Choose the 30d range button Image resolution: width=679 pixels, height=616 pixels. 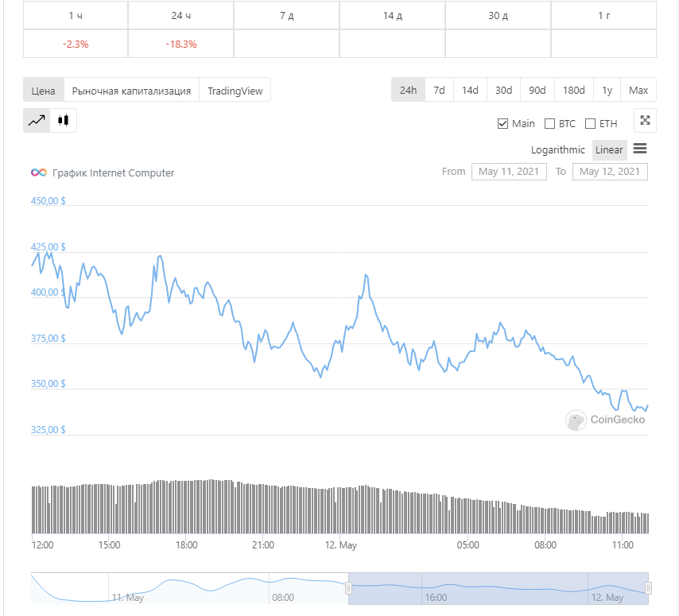503,90
